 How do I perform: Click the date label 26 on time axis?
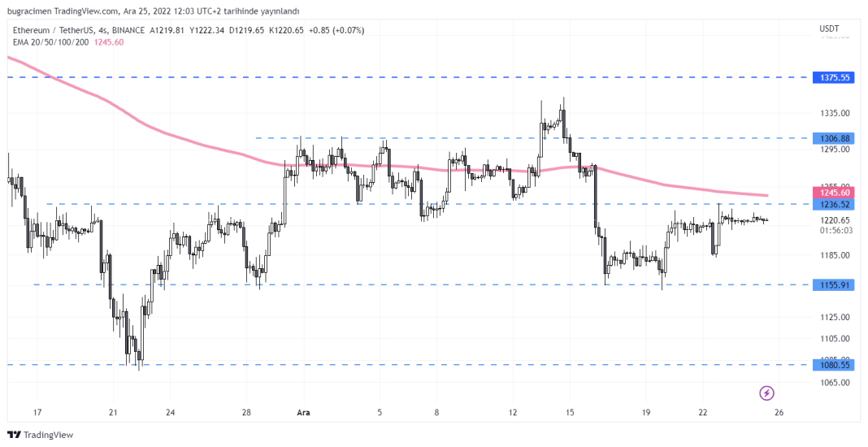tap(779, 413)
